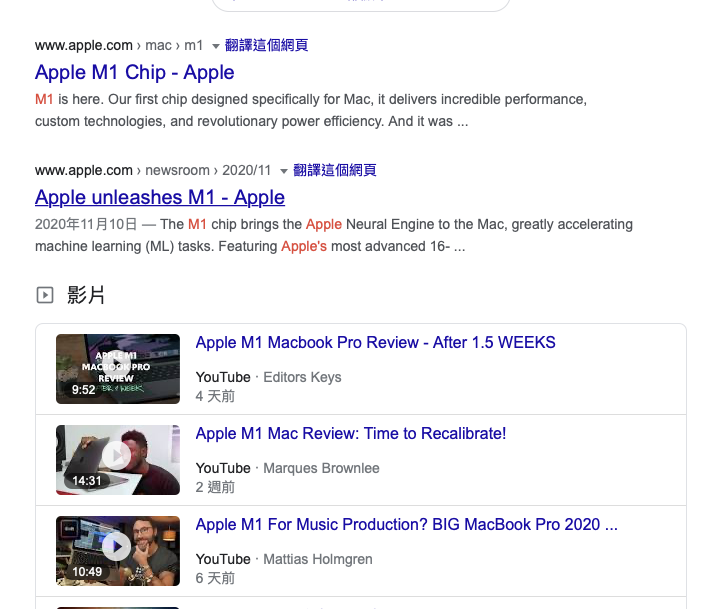Click the "Mattias Holmgren" channel name
Image resolution: width=721 pixels, height=609 pixels.
click(318, 559)
